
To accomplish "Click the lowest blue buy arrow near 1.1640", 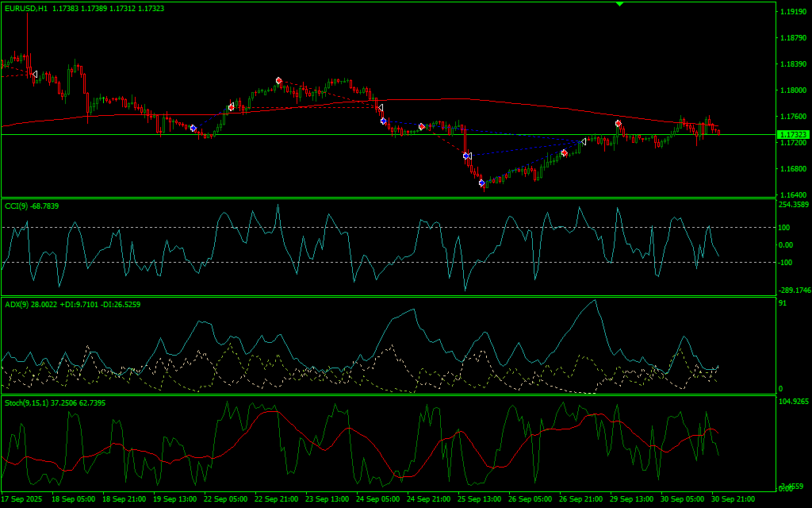I will [x=481, y=183].
